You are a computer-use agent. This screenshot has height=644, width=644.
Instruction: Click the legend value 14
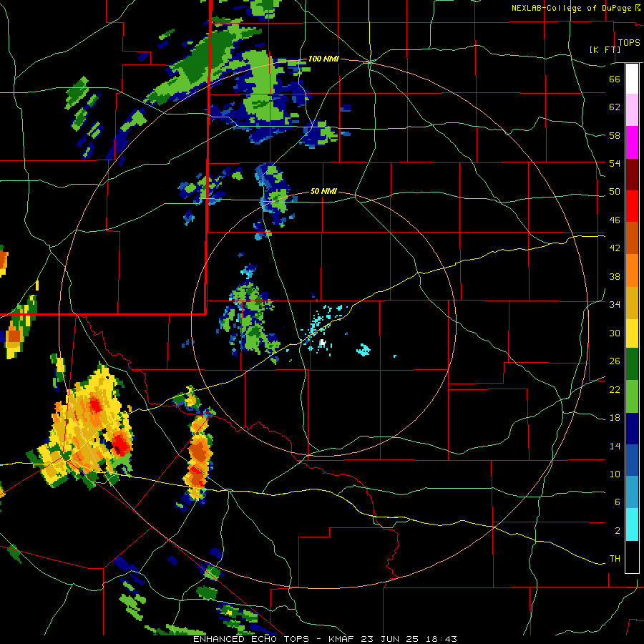[615, 446]
